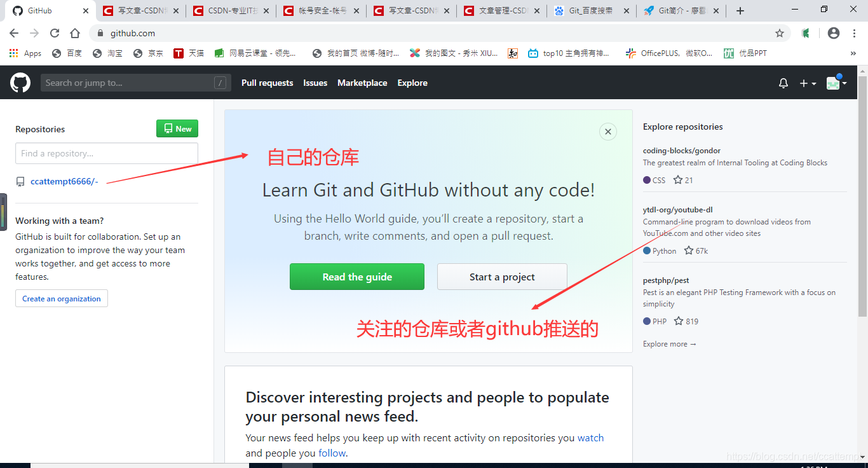868x468 pixels.
Task: Open the ccattempt6666/- repository link
Action: tap(64, 182)
